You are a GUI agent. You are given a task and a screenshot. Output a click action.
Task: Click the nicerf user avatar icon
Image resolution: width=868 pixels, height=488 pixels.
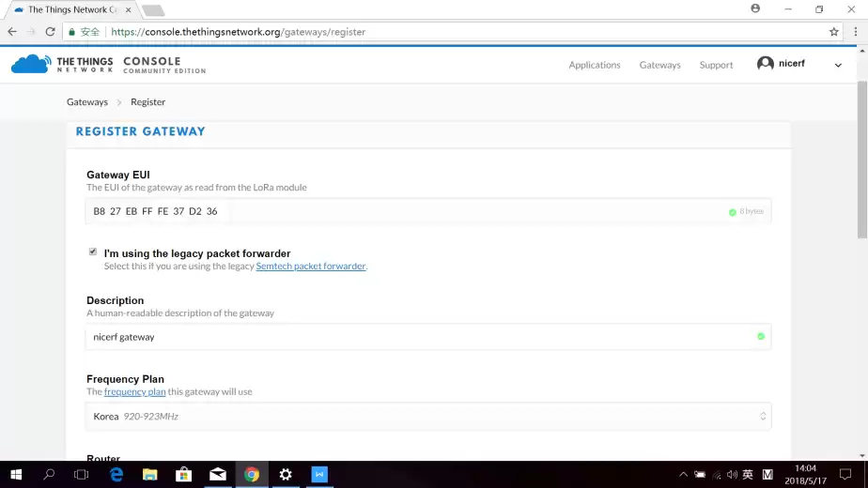(766, 64)
